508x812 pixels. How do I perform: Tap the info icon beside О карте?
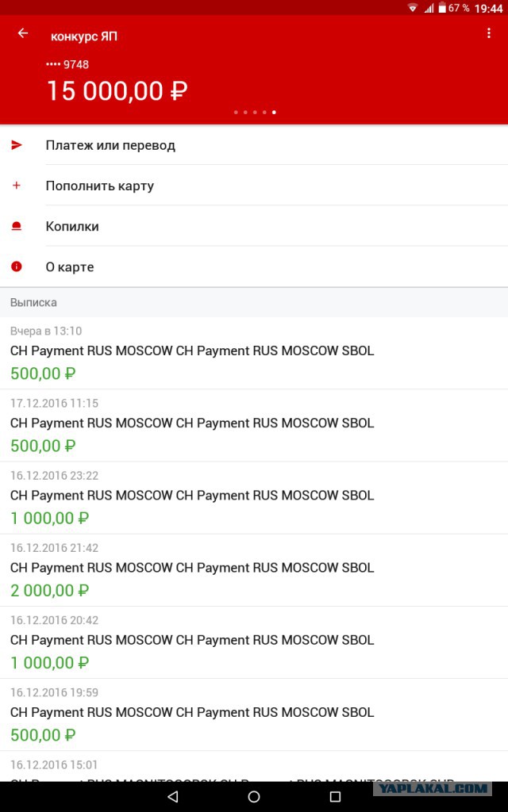[x=17, y=266]
